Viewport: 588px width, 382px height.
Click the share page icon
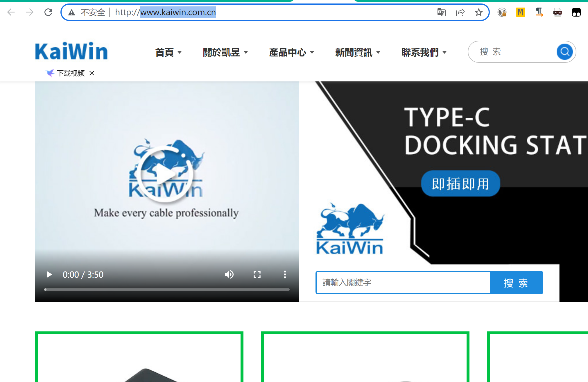(460, 12)
